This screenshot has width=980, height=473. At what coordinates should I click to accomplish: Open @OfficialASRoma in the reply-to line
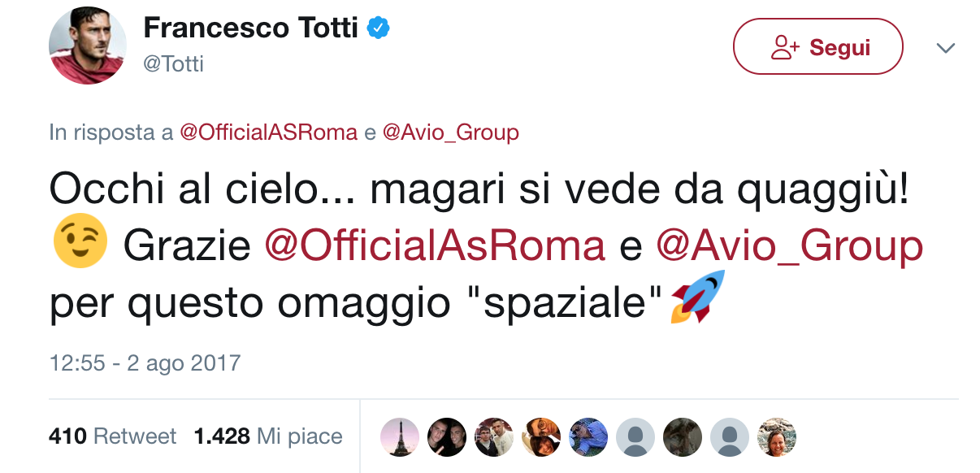tap(268, 132)
